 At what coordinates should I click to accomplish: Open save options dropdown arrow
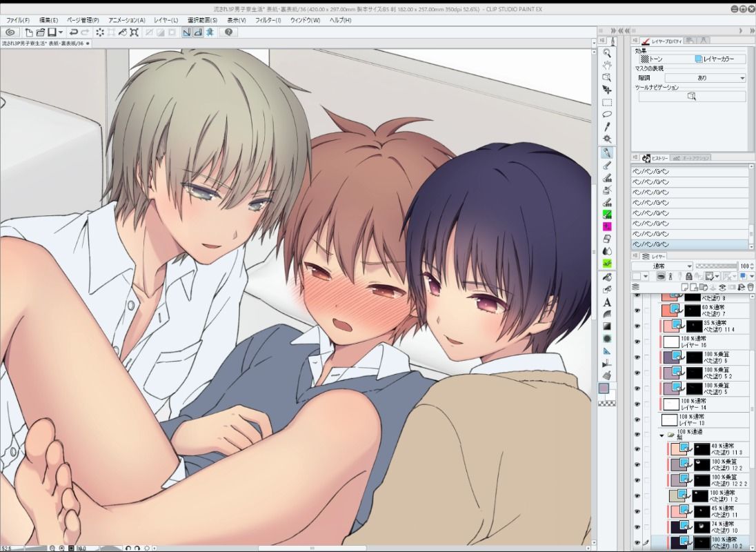(x=61, y=32)
